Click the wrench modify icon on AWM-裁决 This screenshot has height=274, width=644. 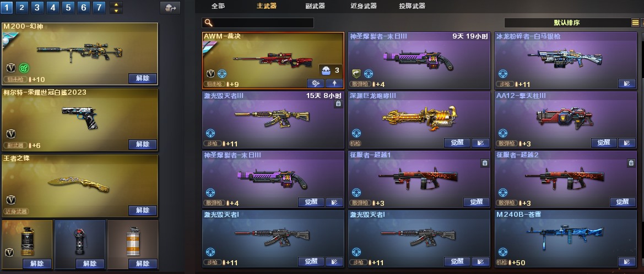click(316, 83)
